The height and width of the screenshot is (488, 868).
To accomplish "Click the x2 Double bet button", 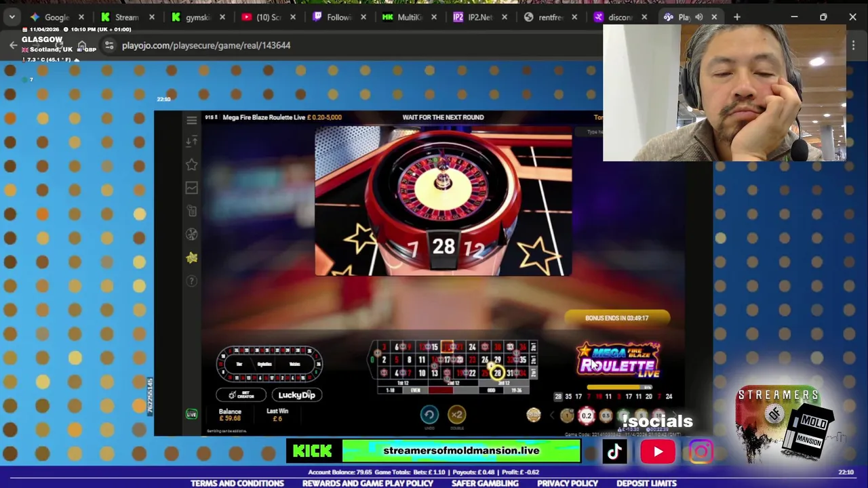I will pyautogui.click(x=456, y=414).
